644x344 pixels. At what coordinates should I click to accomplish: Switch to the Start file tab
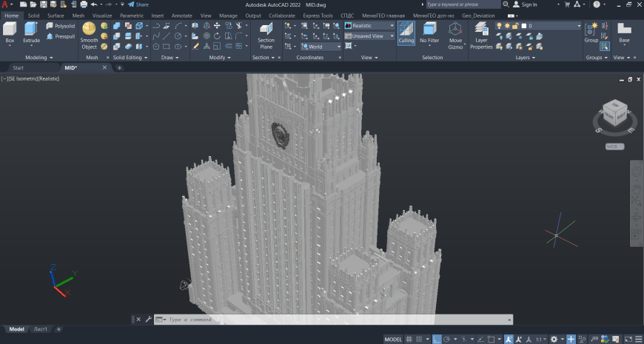(18, 68)
